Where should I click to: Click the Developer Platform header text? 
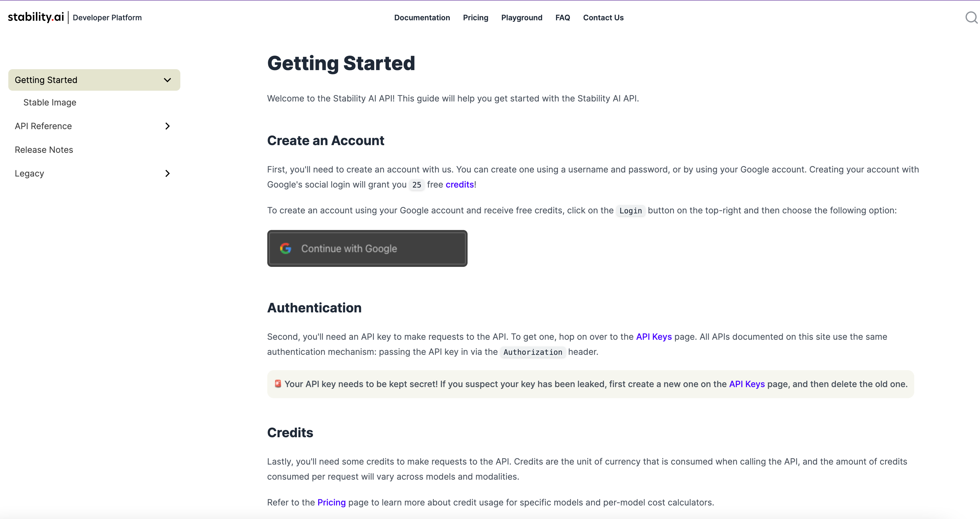coord(107,18)
